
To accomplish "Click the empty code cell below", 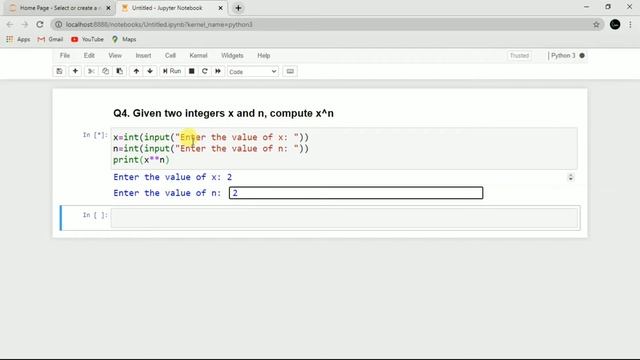I will 344,218.
